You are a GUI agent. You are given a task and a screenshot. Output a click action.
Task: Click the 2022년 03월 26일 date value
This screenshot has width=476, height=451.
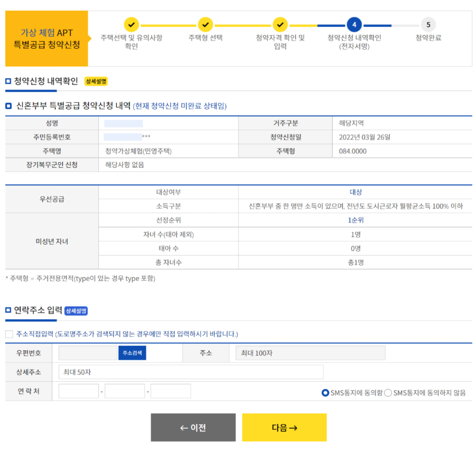(x=364, y=137)
